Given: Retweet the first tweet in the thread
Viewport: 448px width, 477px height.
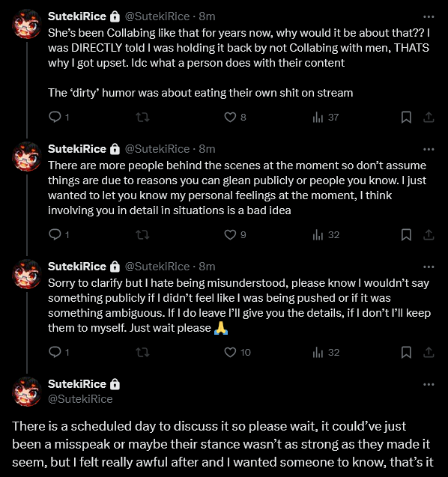Looking at the screenshot, I should (142, 117).
